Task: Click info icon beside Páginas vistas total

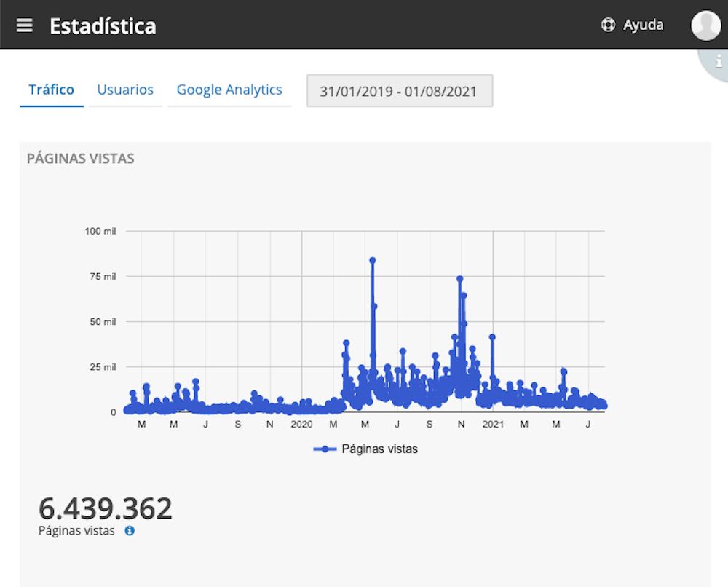Action: pos(130,531)
